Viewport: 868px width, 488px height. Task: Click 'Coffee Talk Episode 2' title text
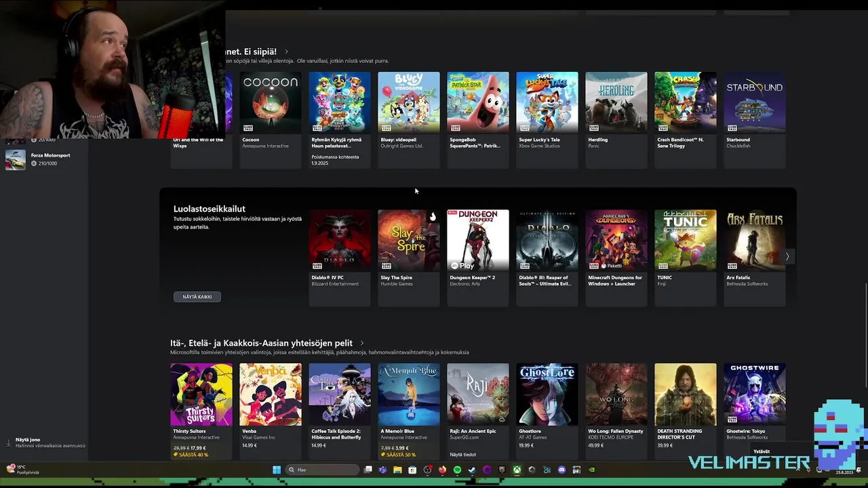tap(336, 434)
